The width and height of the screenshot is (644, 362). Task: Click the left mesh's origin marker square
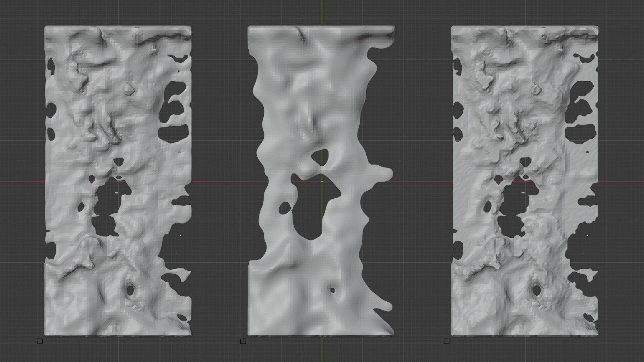[40, 341]
